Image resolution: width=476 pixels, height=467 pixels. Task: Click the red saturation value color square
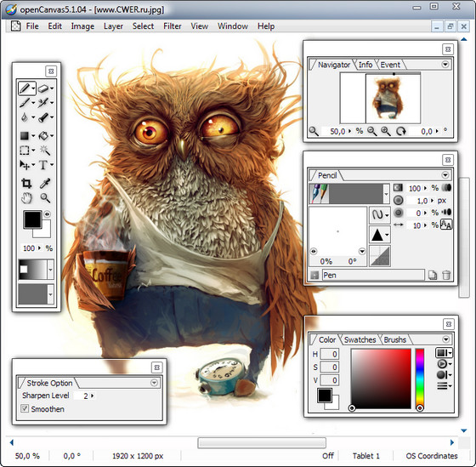point(381,379)
